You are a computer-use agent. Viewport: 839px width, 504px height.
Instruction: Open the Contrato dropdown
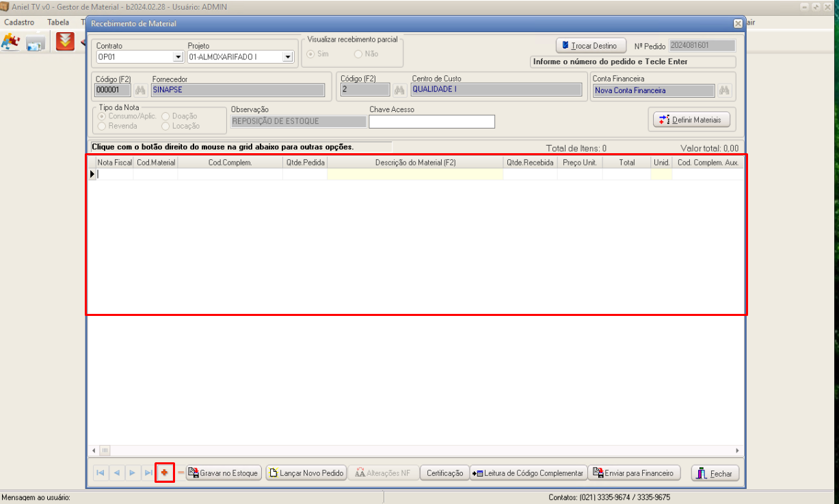tap(178, 57)
